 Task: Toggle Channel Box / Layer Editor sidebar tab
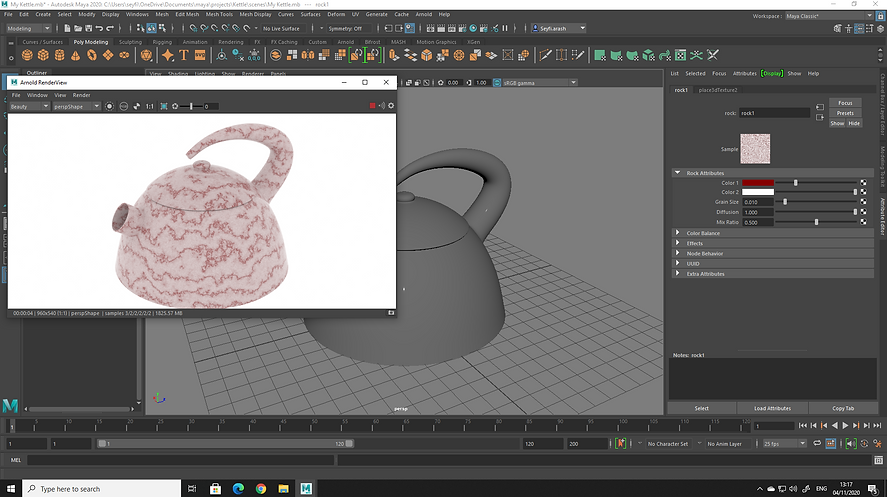[x=882, y=105]
